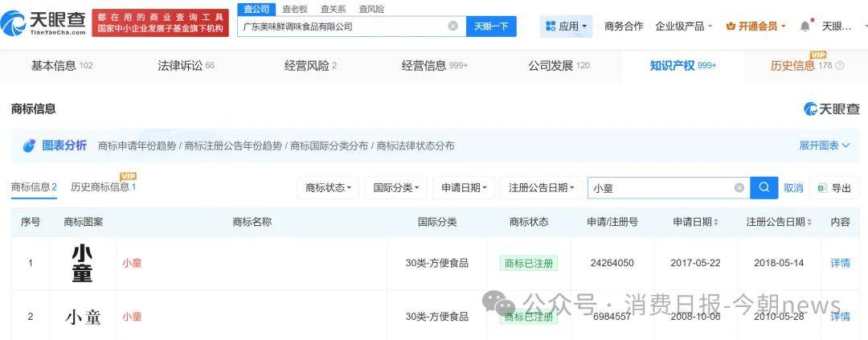Select the 商标信息 2 sub-tab
868x340 pixels.
(34, 187)
